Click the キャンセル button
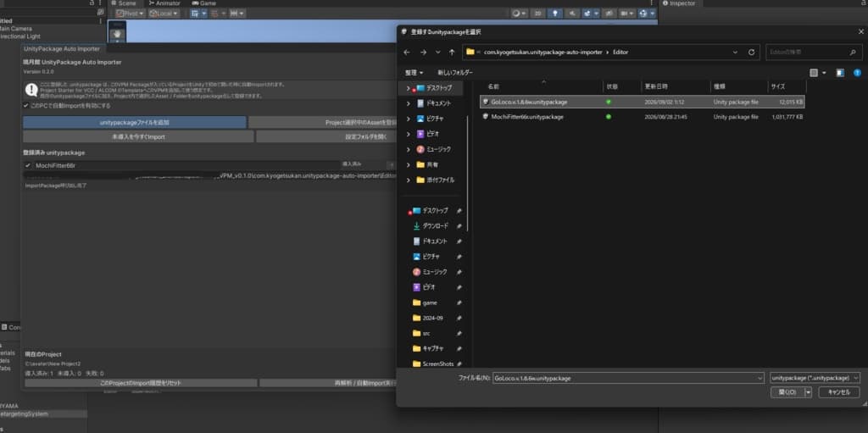 point(838,392)
